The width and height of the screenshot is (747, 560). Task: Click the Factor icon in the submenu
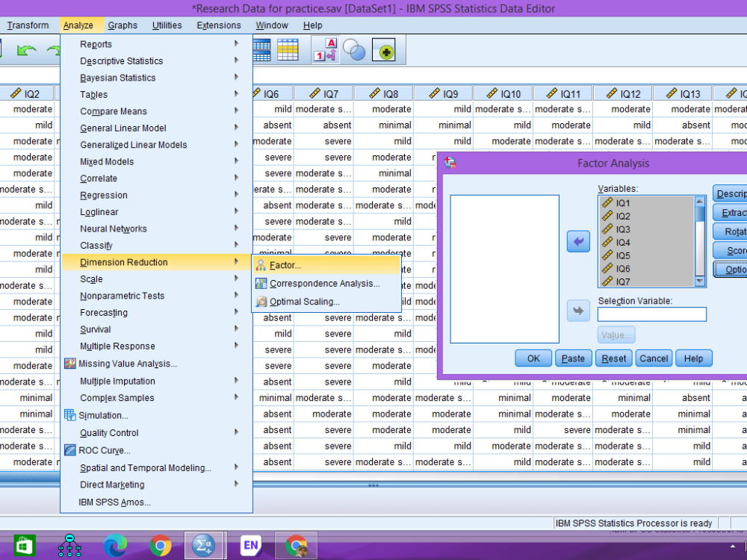(261, 265)
